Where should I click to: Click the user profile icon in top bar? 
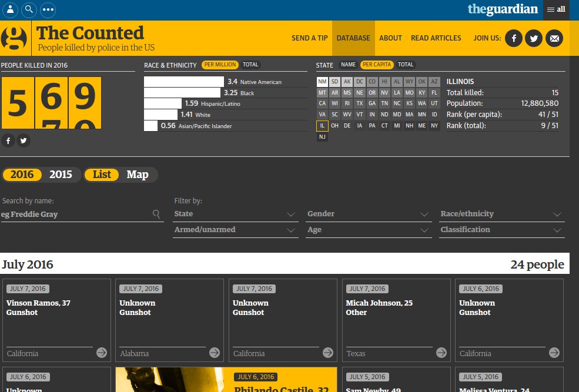click(10, 9)
